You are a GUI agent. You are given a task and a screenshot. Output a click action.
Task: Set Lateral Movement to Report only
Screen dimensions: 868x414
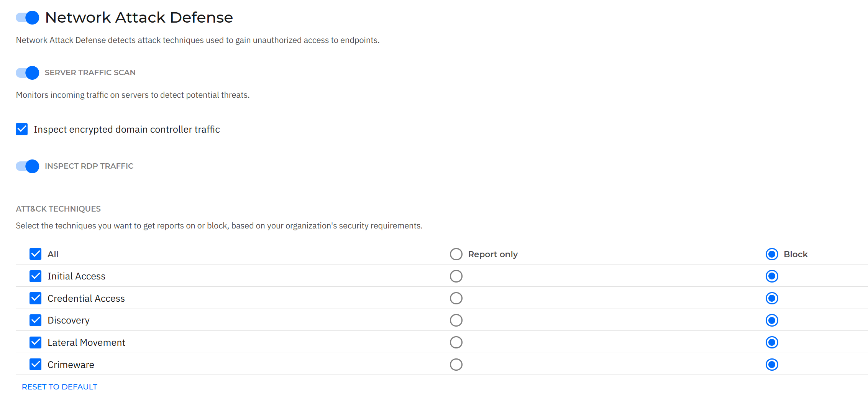[456, 342]
